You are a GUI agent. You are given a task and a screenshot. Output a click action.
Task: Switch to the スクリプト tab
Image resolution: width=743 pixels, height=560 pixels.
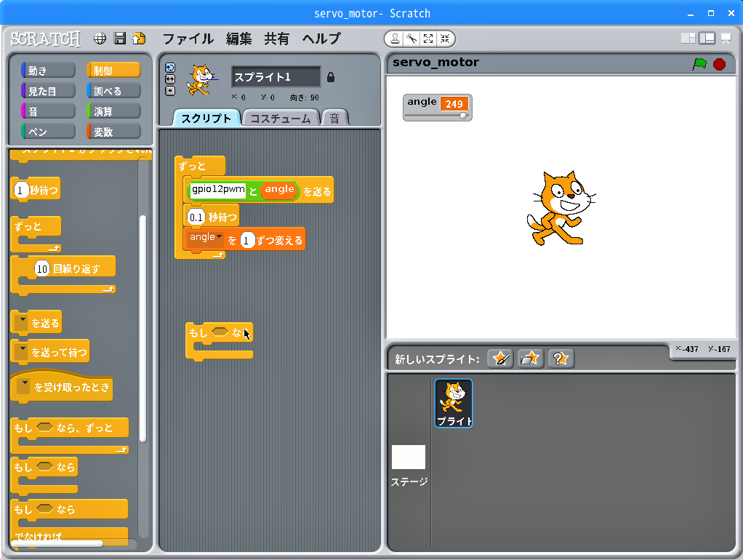(206, 118)
